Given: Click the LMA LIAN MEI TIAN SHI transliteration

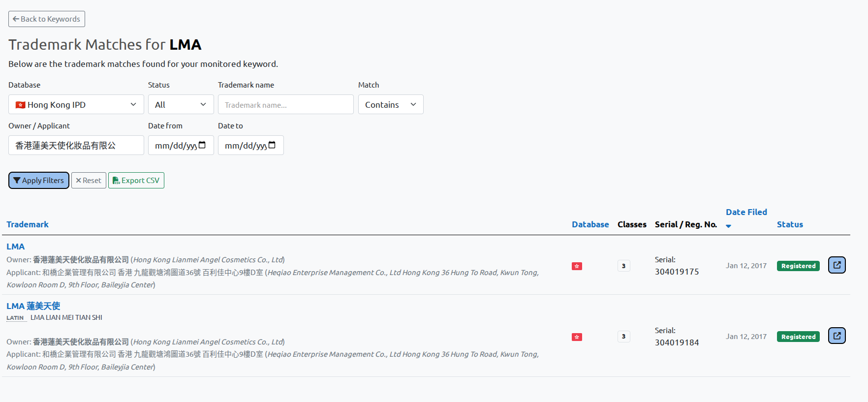Looking at the screenshot, I should 66,317.
